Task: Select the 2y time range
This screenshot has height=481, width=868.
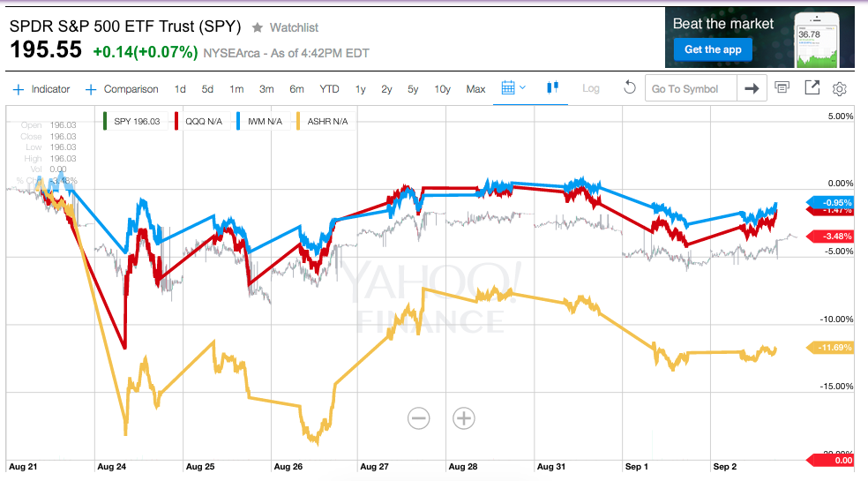Action: click(x=386, y=89)
